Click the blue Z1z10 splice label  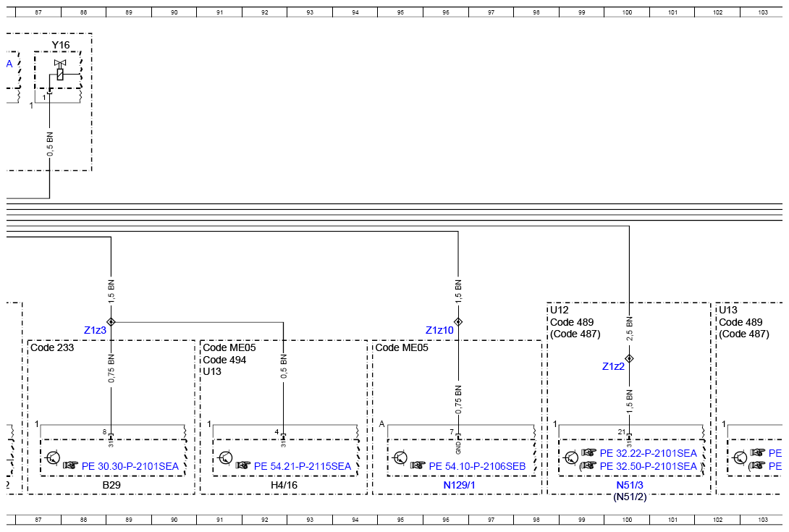[x=440, y=330]
